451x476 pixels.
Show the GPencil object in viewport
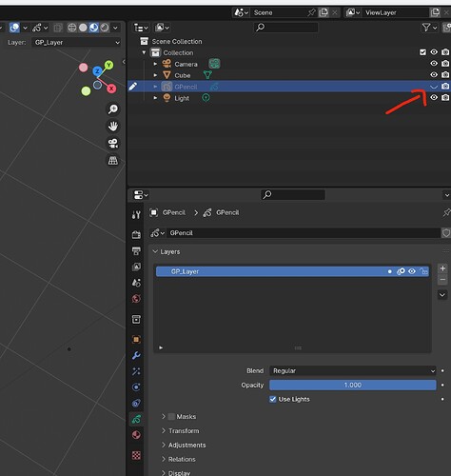434,87
